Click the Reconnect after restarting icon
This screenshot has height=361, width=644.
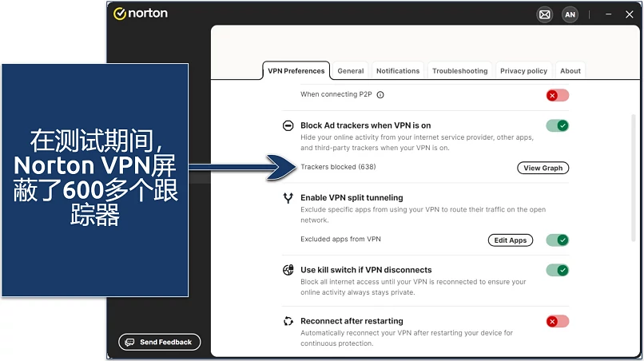[288, 321]
